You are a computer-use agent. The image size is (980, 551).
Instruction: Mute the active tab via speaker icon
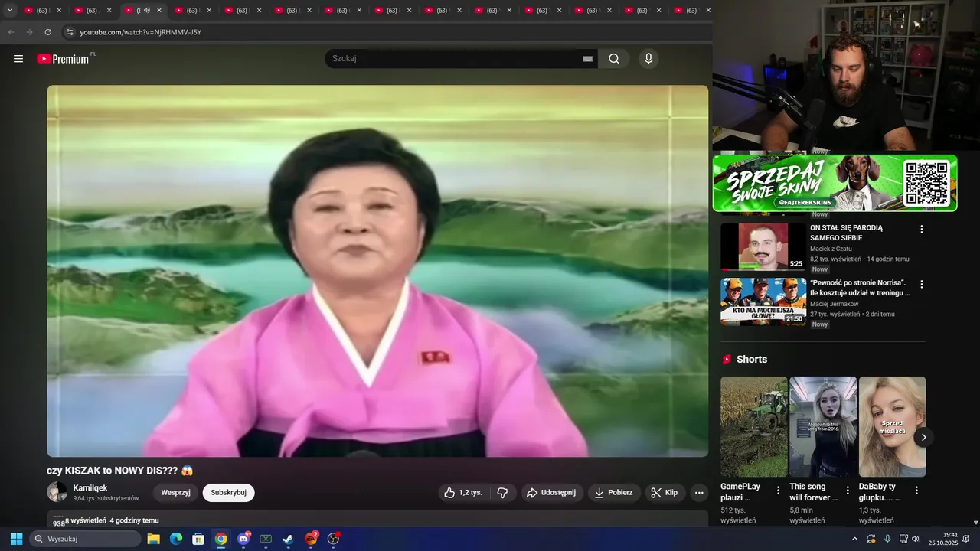click(x=146, y=11)
